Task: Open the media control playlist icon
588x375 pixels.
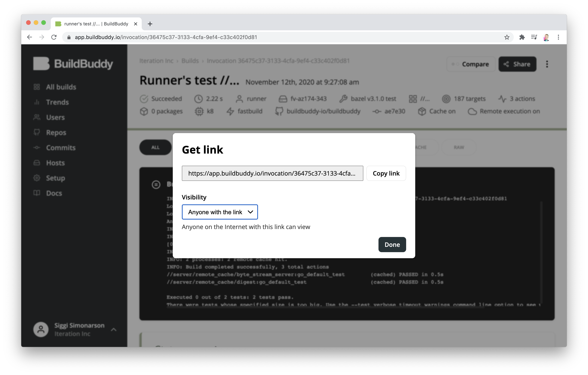Action: pyautogui.click(x=534, y=37)
